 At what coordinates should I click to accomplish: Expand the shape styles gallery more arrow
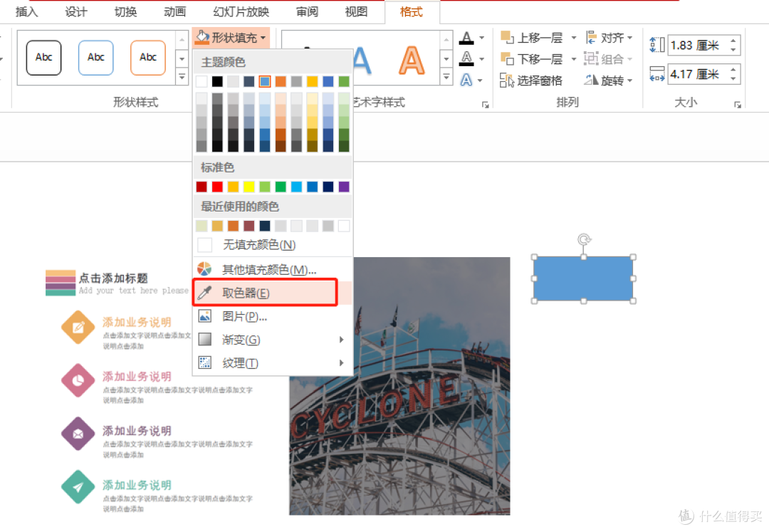click(182, 76)
